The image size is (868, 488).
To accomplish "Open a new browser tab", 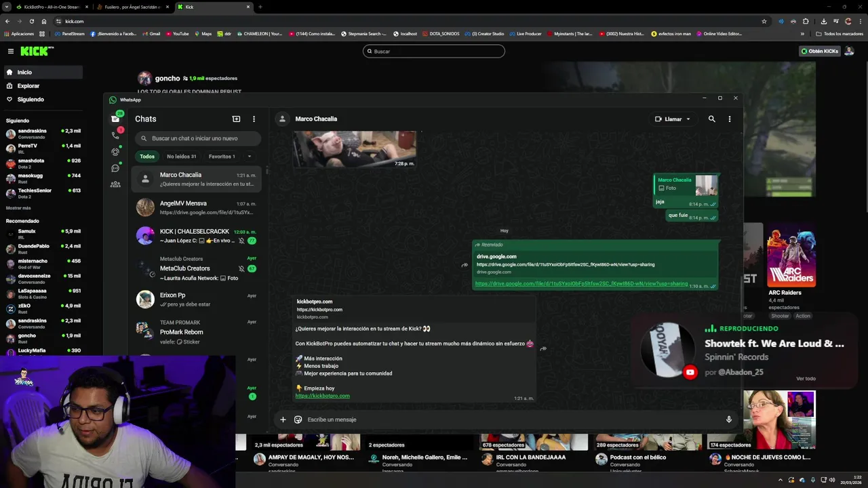I will [260, 7].
